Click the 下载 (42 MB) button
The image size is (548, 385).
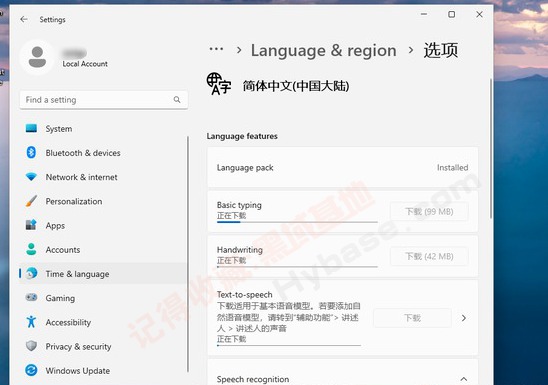pos(429,256)
